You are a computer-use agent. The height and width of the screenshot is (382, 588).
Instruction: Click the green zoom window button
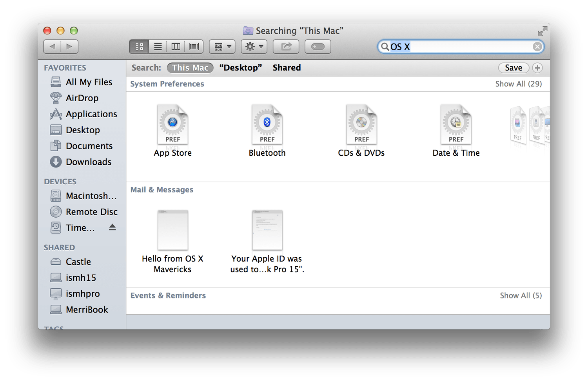click(74, 31)
